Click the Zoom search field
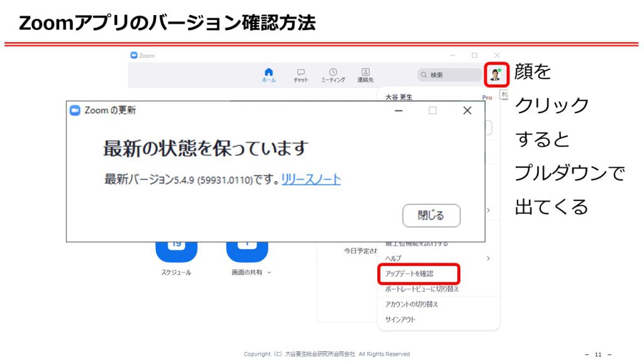Screen dimensions: 644x362 pyautogui.click(x=449, y=75)
